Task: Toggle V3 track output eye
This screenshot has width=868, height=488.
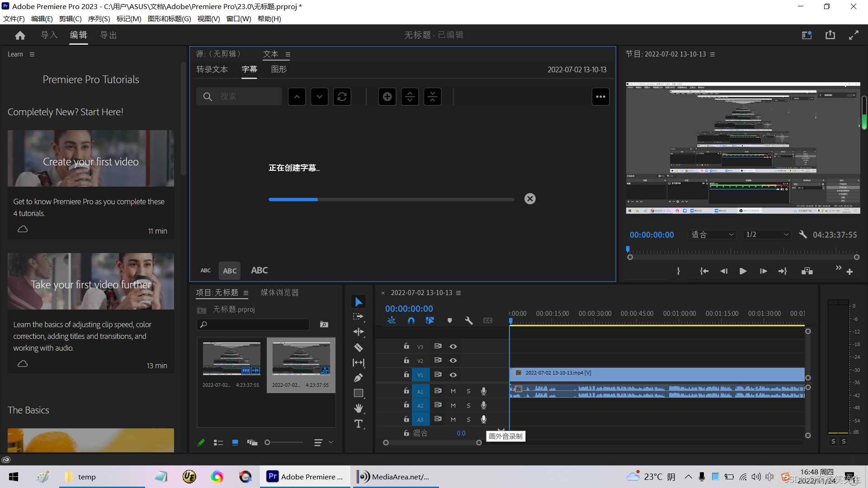Action: 453,347
